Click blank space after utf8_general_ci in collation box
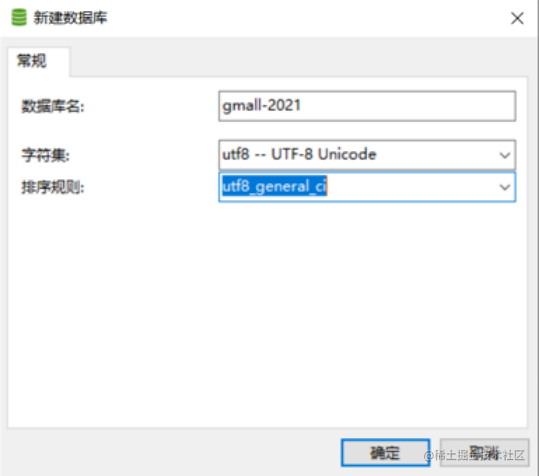539x476 pixels. coord(409,187)
